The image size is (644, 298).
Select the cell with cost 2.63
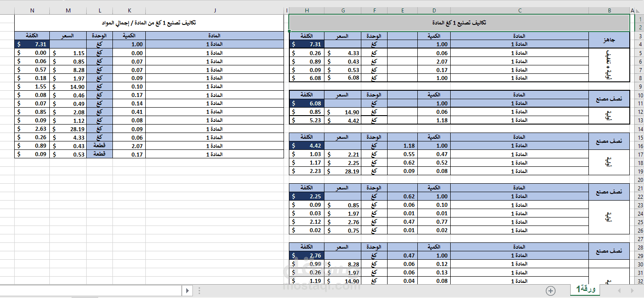(32, 129)
